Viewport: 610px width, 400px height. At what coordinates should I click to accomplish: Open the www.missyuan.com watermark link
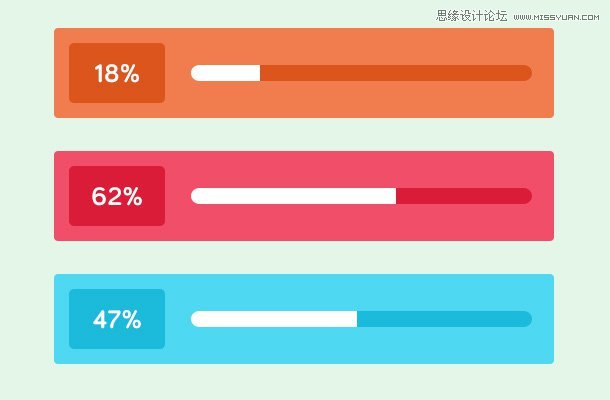tap(556, 17)
